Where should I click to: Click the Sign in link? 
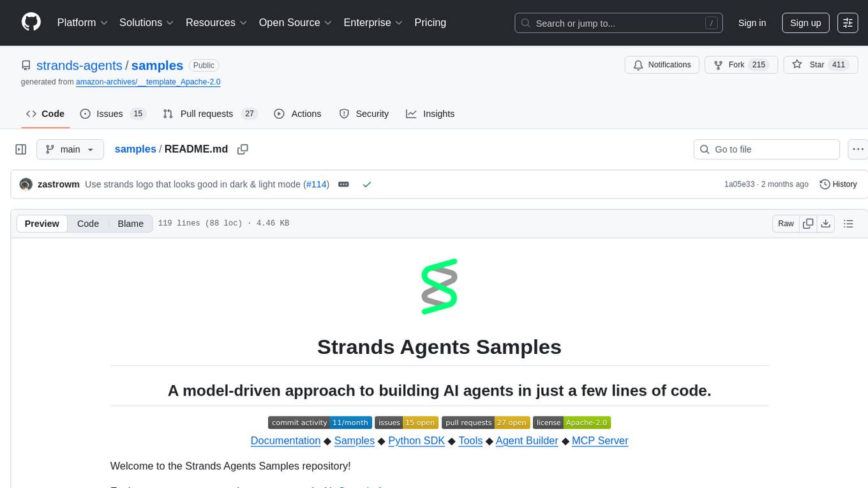(752, 23)
